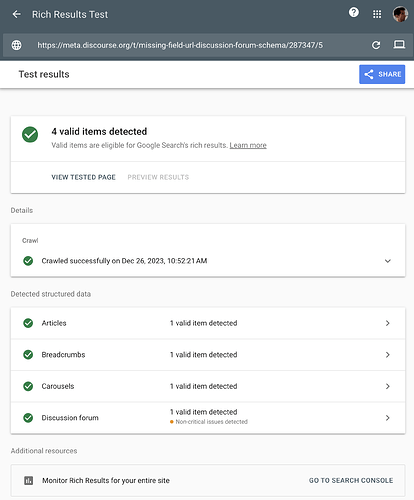Expand the Carousels row arrow
414x500 pixels.
click(388, 386)
